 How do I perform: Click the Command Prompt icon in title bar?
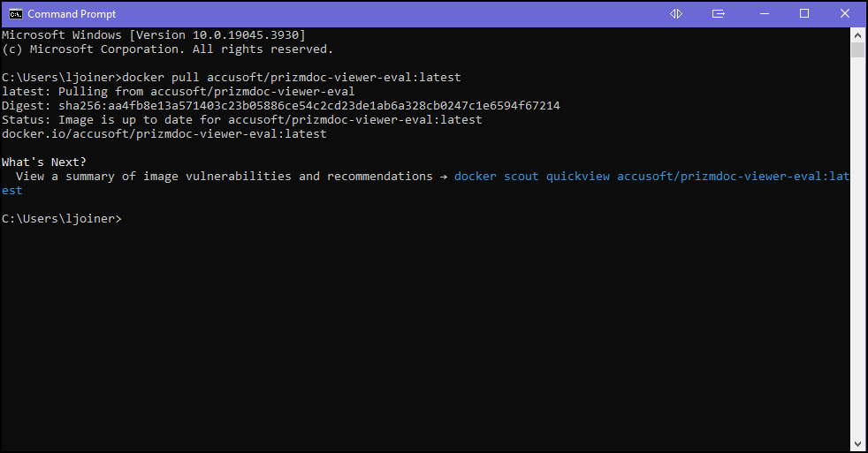click(16, 14)
